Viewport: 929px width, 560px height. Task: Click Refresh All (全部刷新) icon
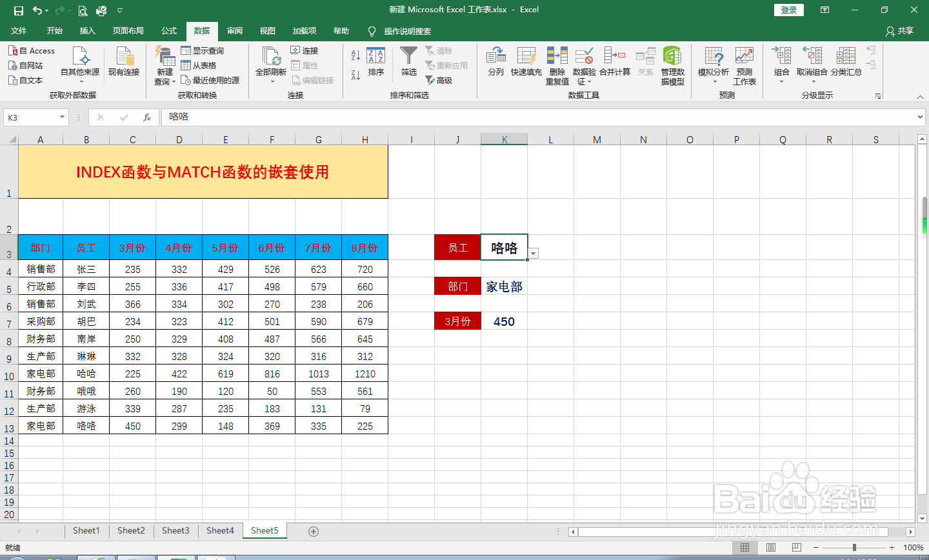(x=271, y=55)
